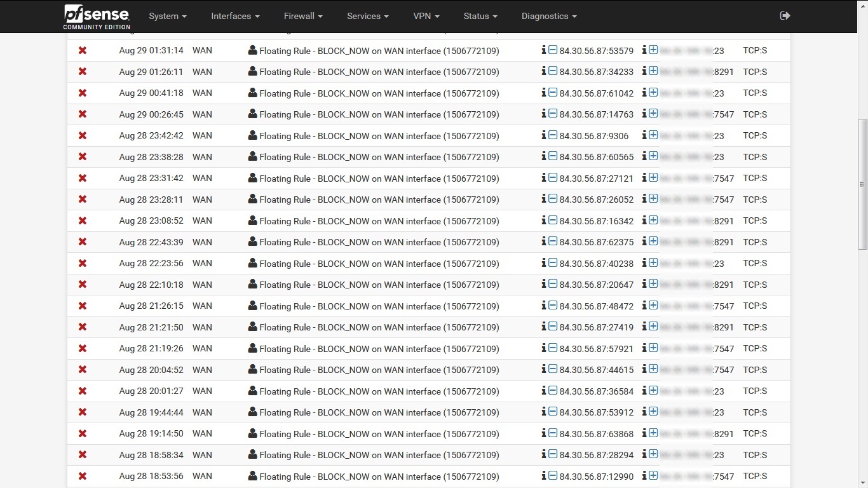Click TCP:S cell in 23:28:11 row
Screen dimensions: 868x488
point(755,200)
